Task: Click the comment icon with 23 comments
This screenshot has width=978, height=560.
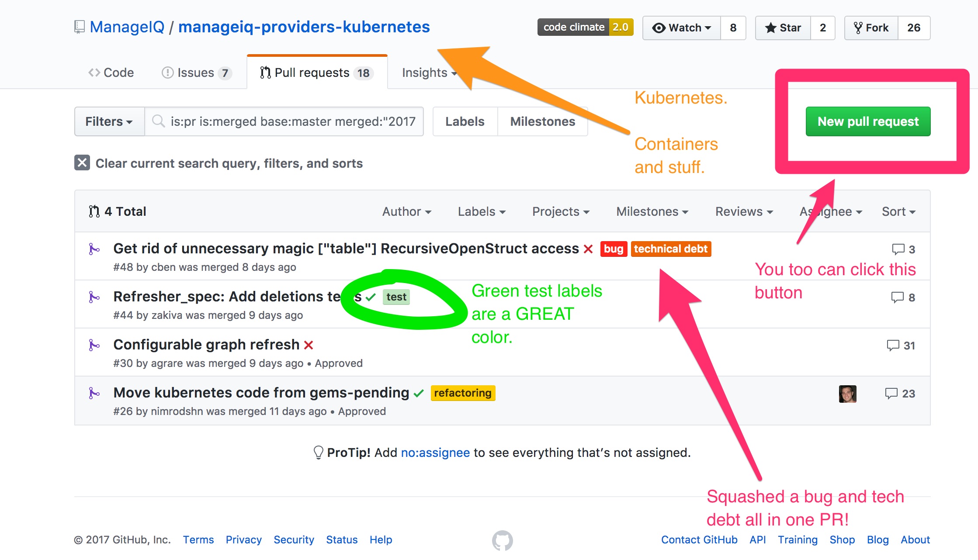Action: coord(891,394)
